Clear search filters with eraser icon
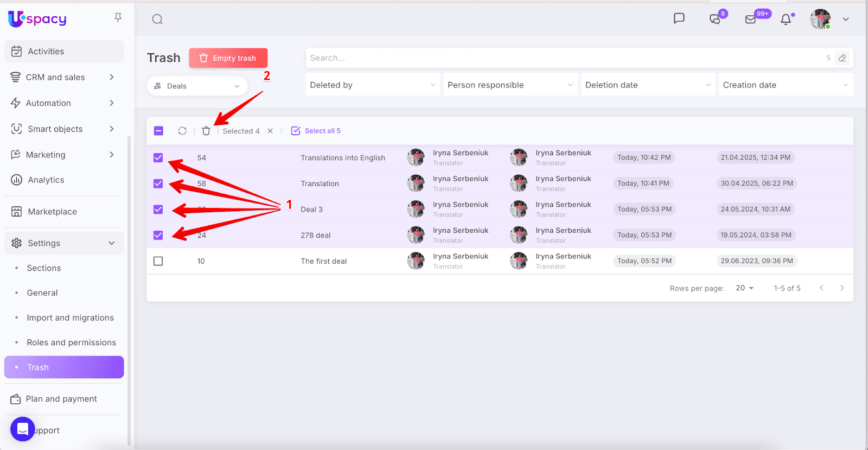The image size is (868, 450). (x=842, y=58)
